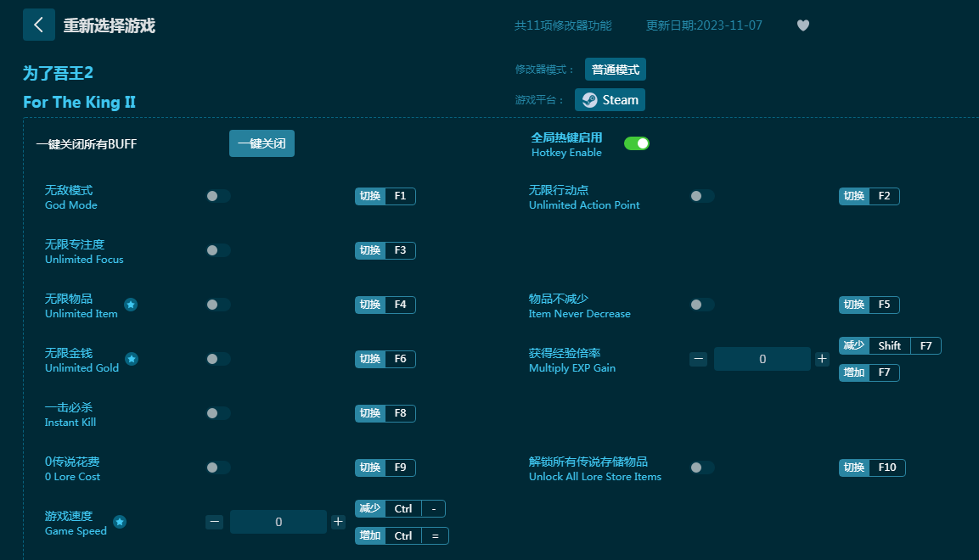Viewport: 979px width, 560px height.
Task: Click star icon beside Unlimited Item
Action: click(131, 305)
